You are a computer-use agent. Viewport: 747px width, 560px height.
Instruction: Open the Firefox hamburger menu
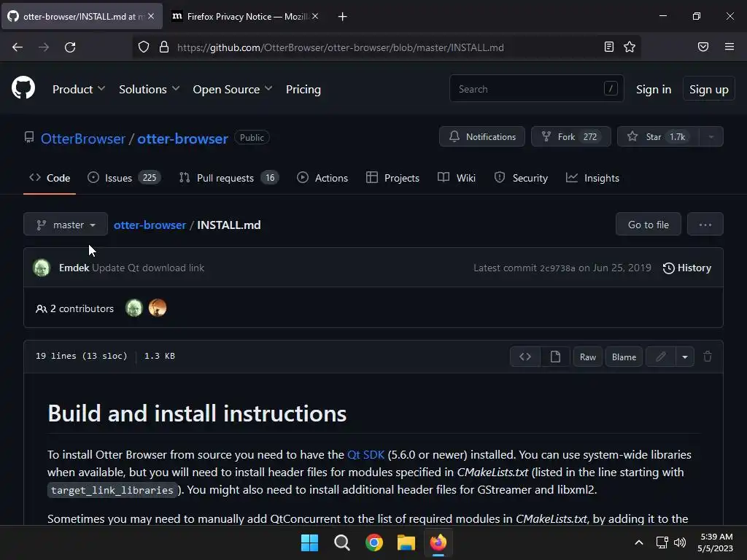[729, 47]
